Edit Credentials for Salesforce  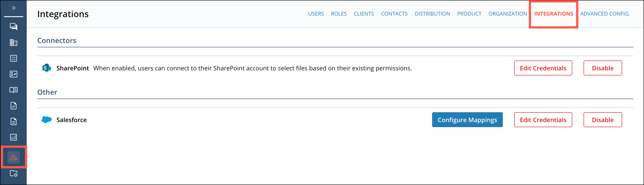pos(543,120)
